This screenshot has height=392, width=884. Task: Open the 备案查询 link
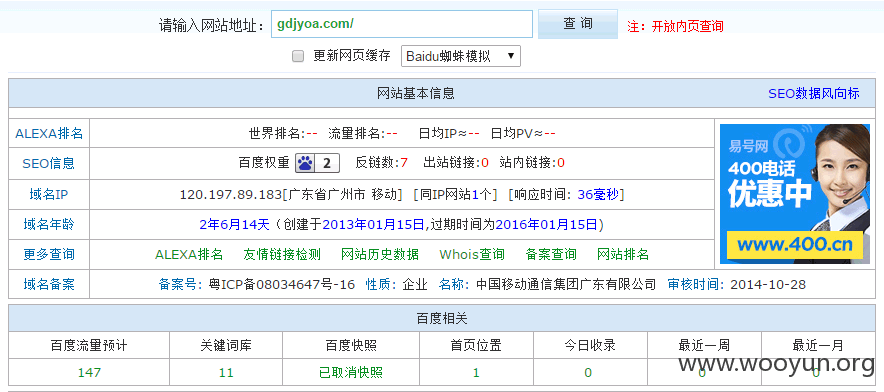pyautogui.click(x=551, y=254)
